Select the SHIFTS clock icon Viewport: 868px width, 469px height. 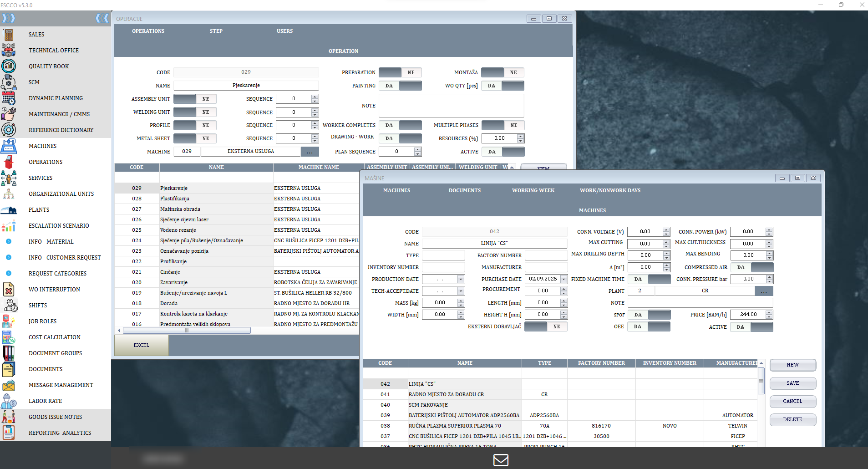[9, 305]
